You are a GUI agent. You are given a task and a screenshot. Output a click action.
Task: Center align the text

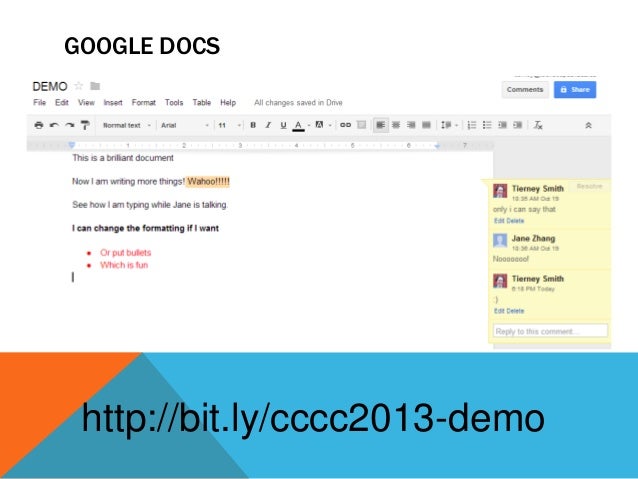[396, 125]
